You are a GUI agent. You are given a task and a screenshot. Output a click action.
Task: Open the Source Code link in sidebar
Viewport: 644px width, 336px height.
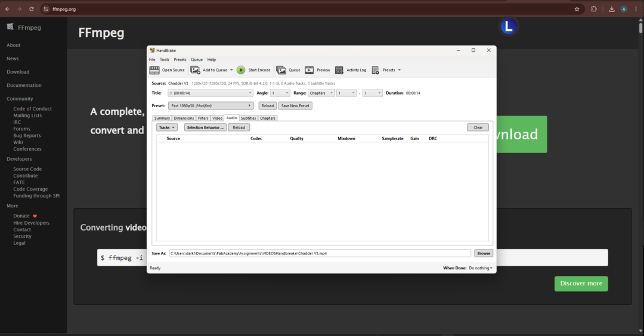pos(27,169)
